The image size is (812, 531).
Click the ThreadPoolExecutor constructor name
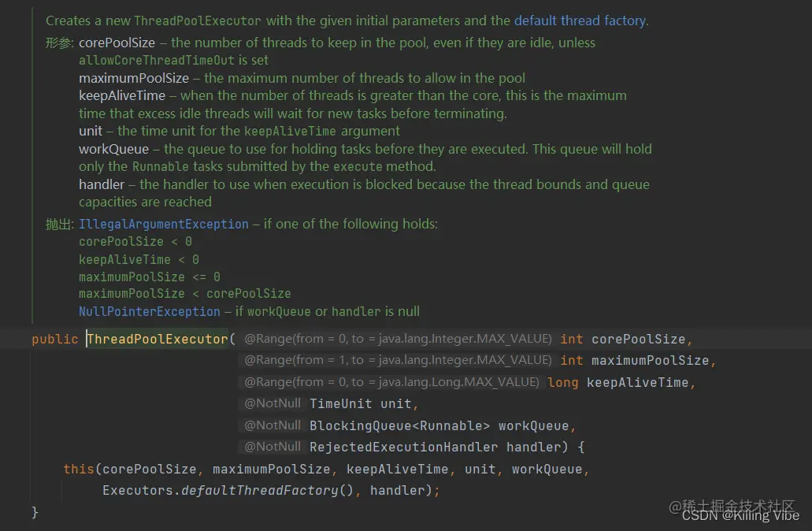coord(158,339)
